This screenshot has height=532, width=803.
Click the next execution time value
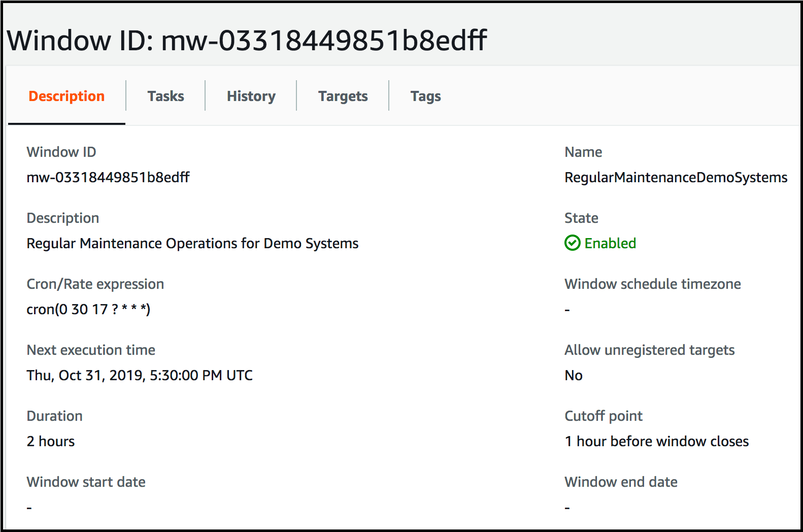pos(140,375)
